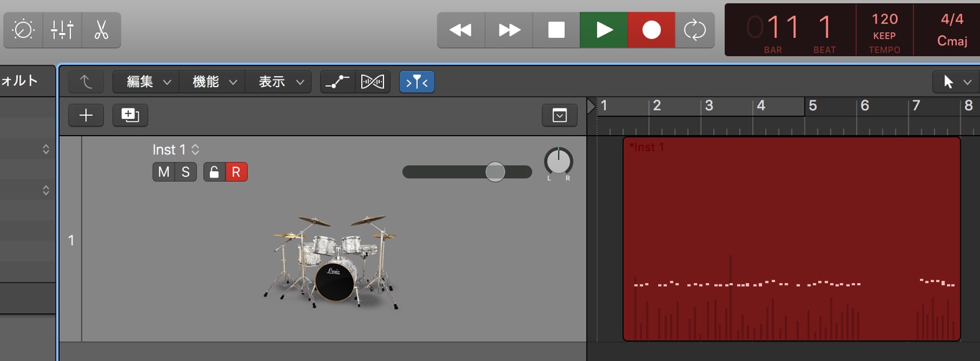Toggle the Catch playhead button

point(417,82)
